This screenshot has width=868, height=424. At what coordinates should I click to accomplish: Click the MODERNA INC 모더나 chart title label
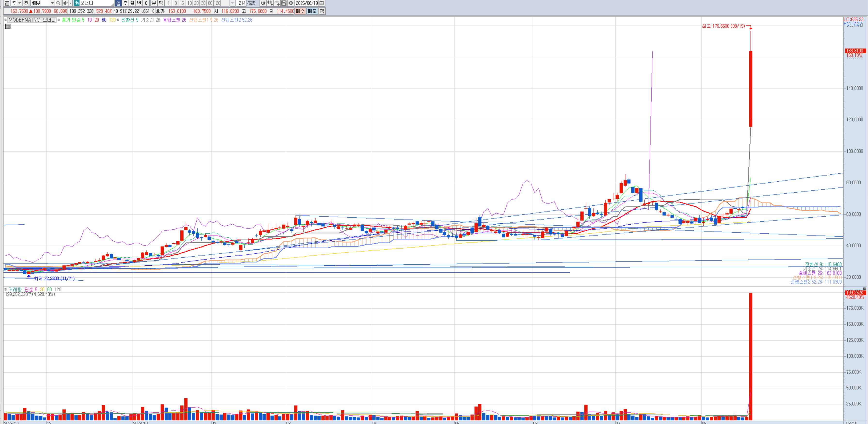tap(32, 20)
